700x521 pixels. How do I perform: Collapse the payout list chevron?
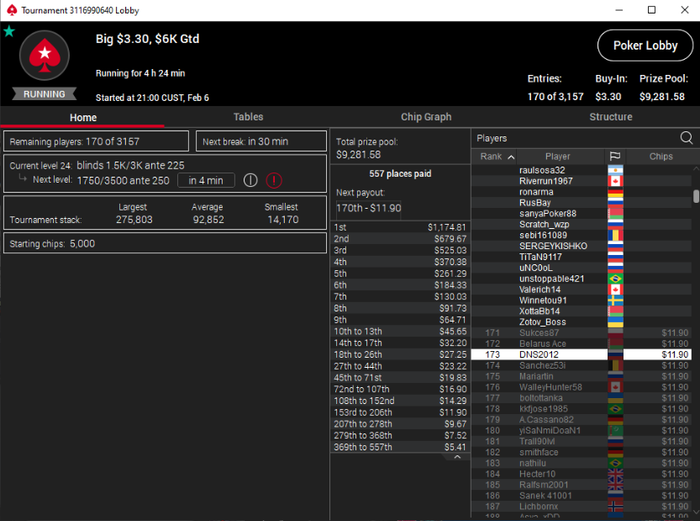(x=457, y=457)
